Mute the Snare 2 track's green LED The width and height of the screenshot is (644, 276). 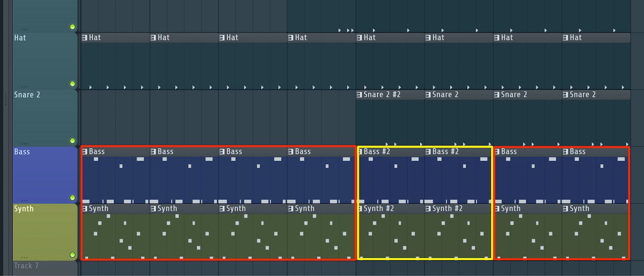(72, 141)
